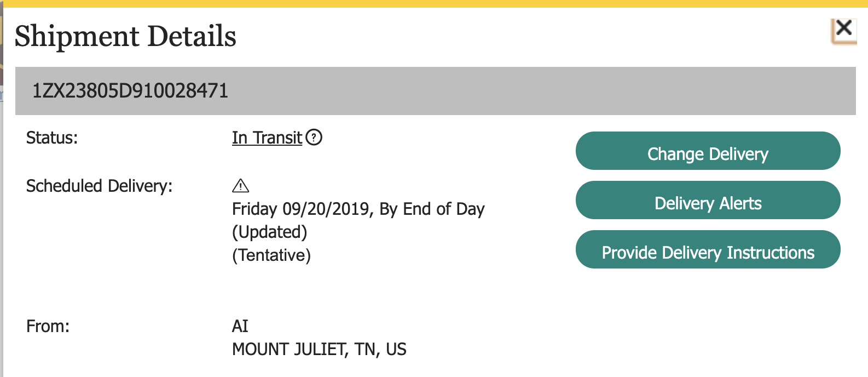Click the Scheduled Delivery: label

coord(99,186)
